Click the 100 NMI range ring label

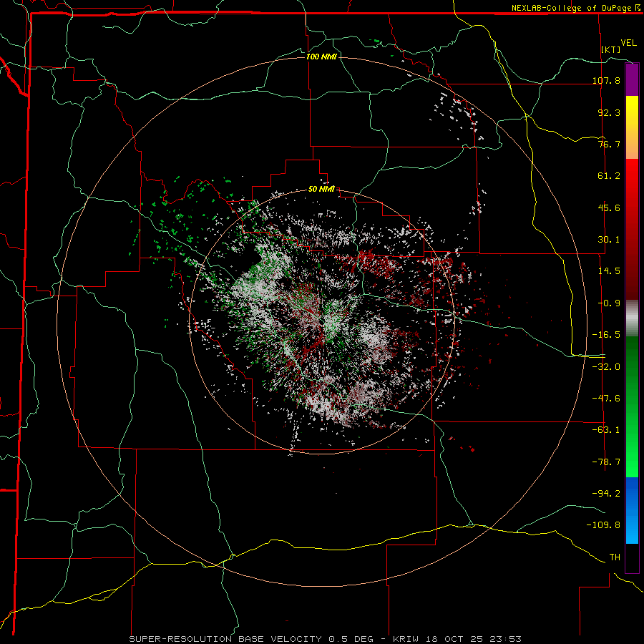321,57
